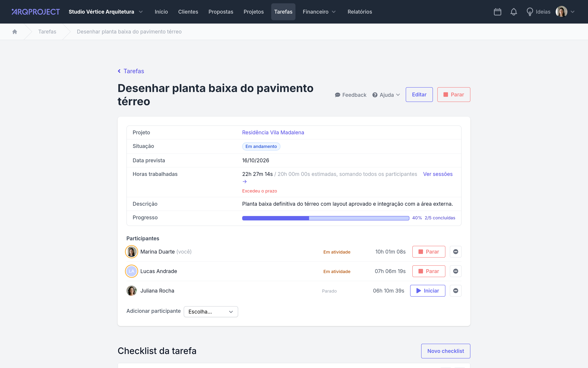Screen dimensions: 588x368
Task: Stop Lucas Andrade's timer
Action: (429, 271)
